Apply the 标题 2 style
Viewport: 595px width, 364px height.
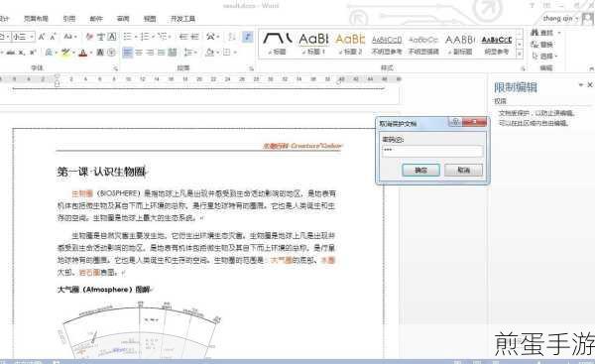350,44
